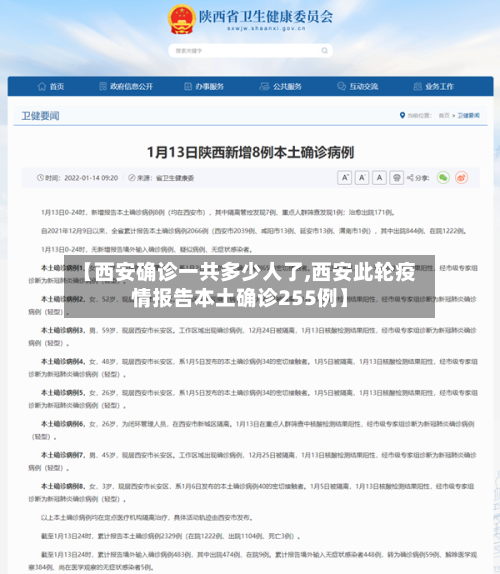Click the 本土确诊病例8 paragraph label

63,487
